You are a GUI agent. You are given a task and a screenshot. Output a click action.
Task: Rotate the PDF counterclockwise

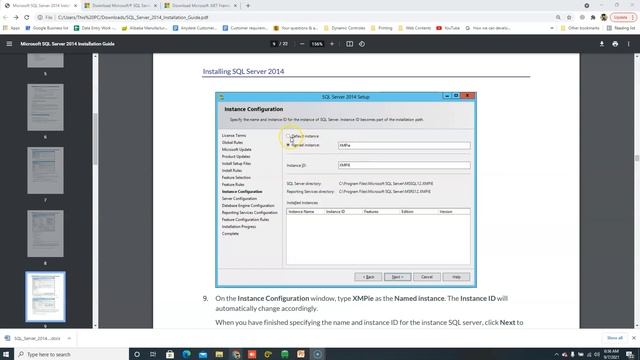pos(362,44)
